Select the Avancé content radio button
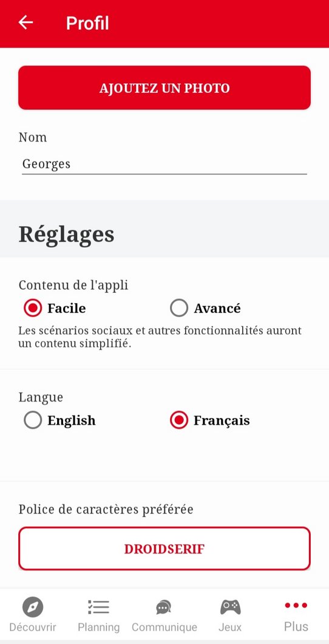The image size is (329, 644). [x=179, y=308]
